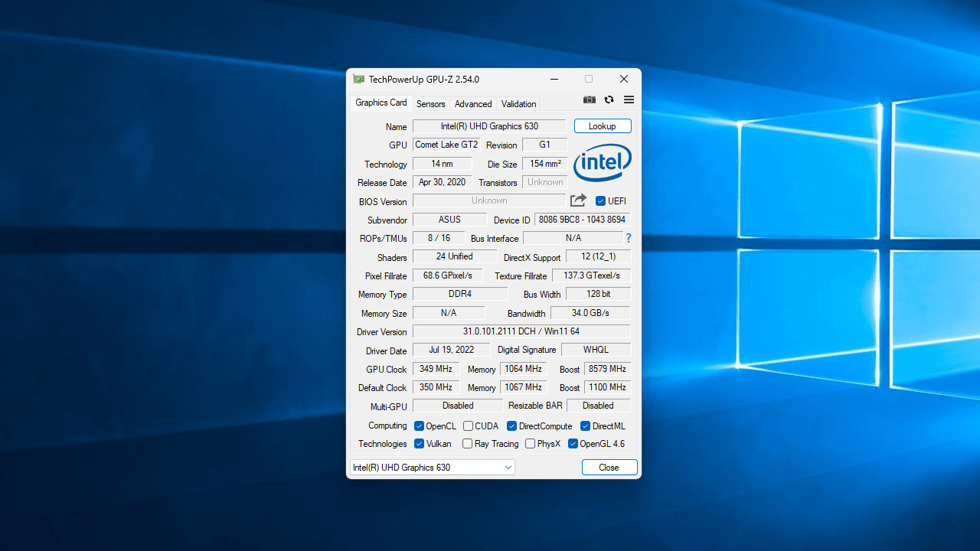This screenshot has height=551, width=980.
Task: Click the Device ID value 8086 9BC8
Action: [582, 220]
